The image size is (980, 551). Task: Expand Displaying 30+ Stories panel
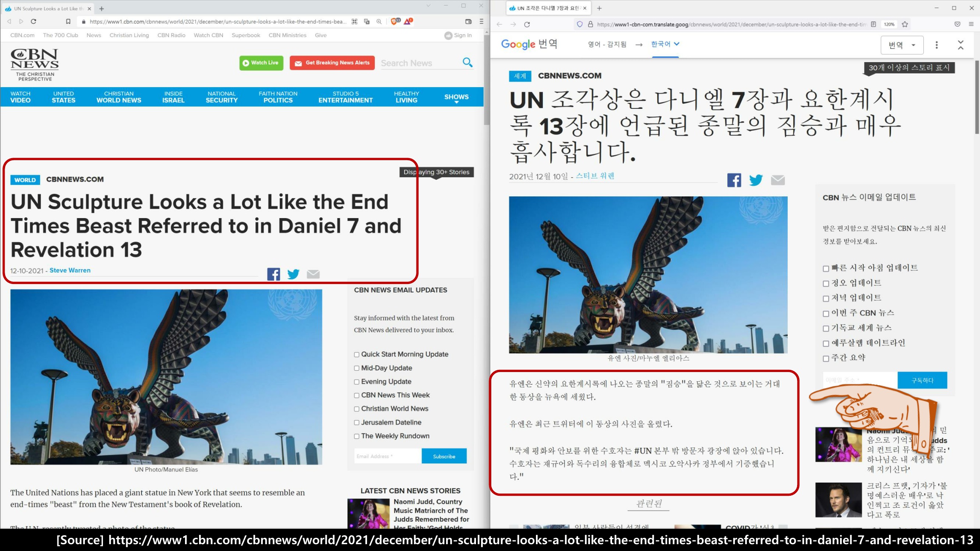pos(436,172)
